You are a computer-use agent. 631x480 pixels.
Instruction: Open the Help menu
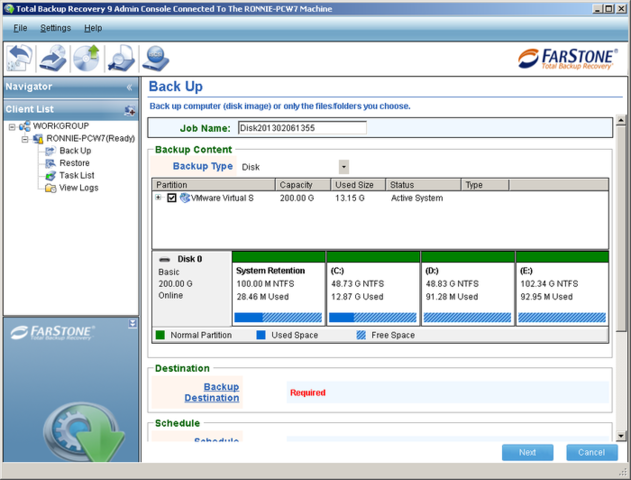click(93, 28)
